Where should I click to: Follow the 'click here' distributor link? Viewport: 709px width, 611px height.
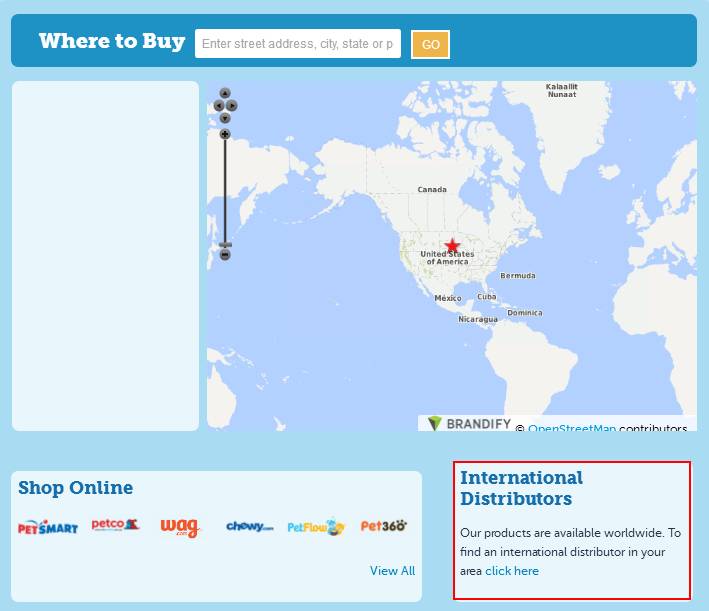[x=512, y=571]
